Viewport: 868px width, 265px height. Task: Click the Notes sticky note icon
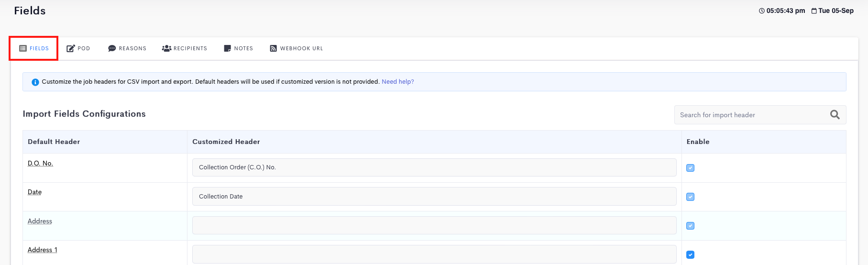click(228, 48)
